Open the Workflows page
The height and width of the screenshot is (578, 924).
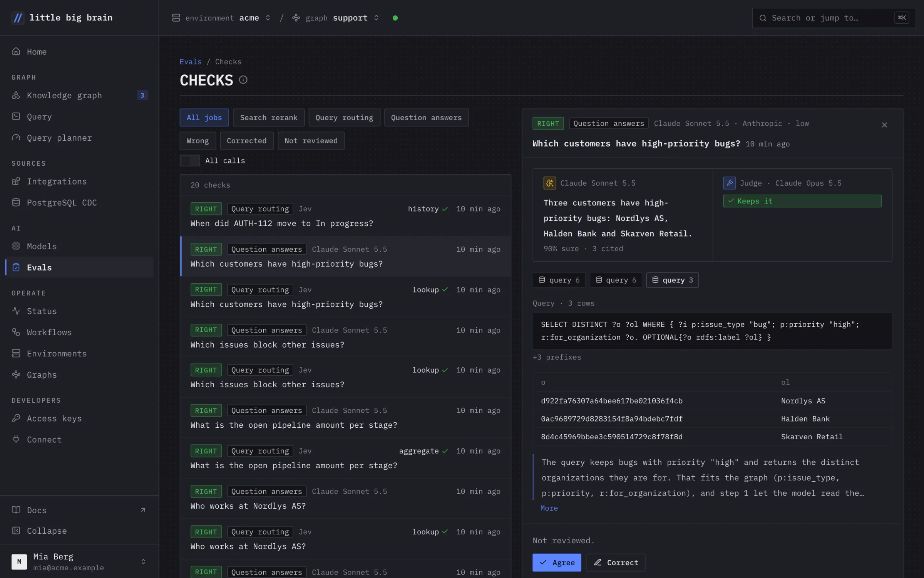pyautogui.click(x=79, y=332)
